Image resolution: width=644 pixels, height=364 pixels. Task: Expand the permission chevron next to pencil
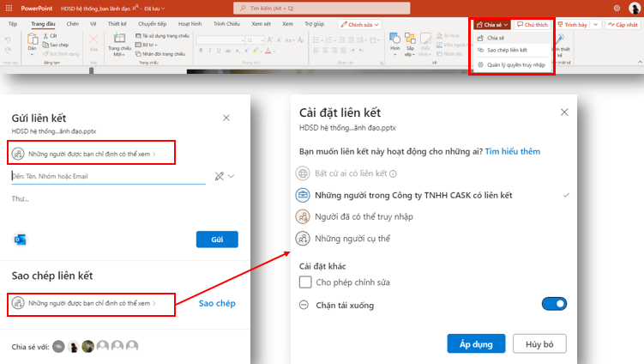coord(232,176)
